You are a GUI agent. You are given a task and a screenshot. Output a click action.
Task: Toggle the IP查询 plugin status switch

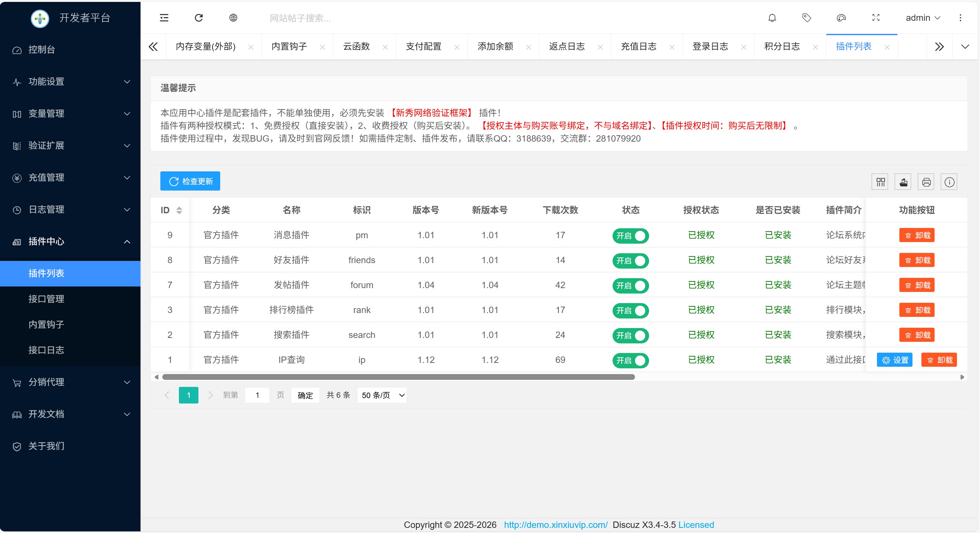click(631, 360)
